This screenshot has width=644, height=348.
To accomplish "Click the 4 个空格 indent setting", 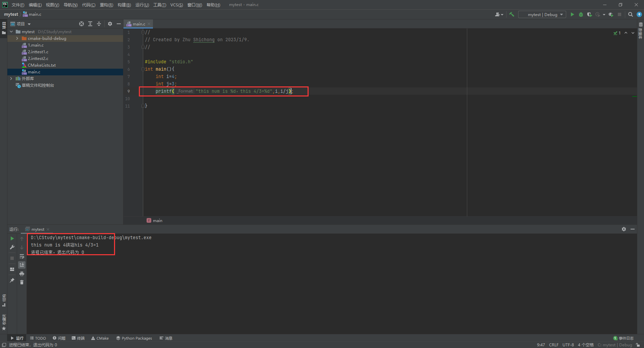I will coord(586,345).
